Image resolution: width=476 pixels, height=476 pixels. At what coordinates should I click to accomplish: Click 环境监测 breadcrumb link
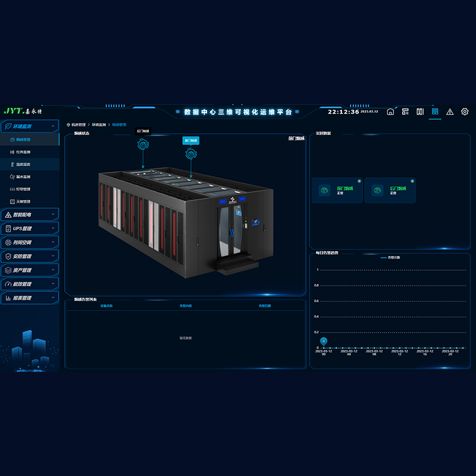coord(99,125)
